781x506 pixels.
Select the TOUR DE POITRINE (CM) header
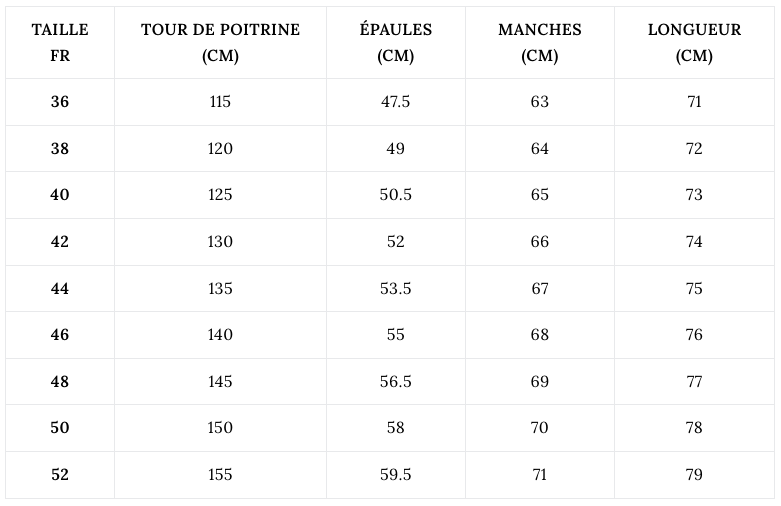220,42
